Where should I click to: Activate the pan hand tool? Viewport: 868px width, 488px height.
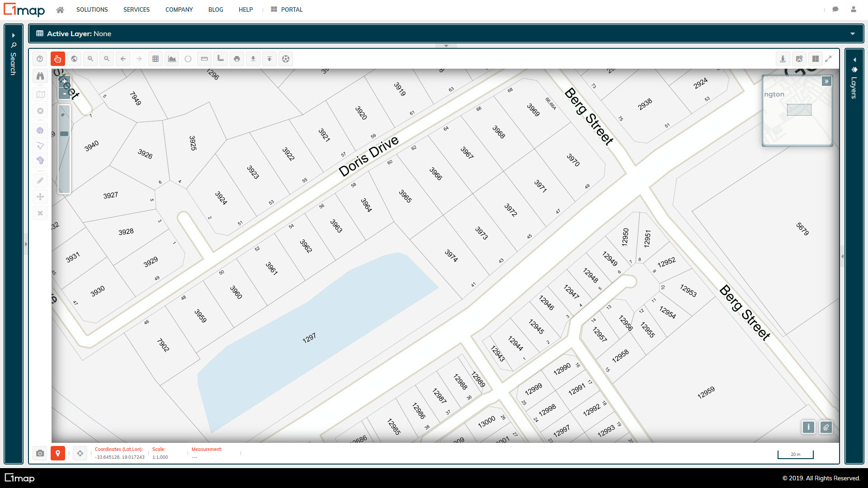[58, 59]
